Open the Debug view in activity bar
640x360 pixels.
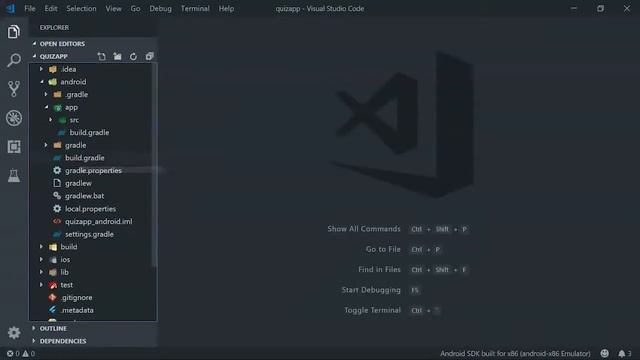13,118
